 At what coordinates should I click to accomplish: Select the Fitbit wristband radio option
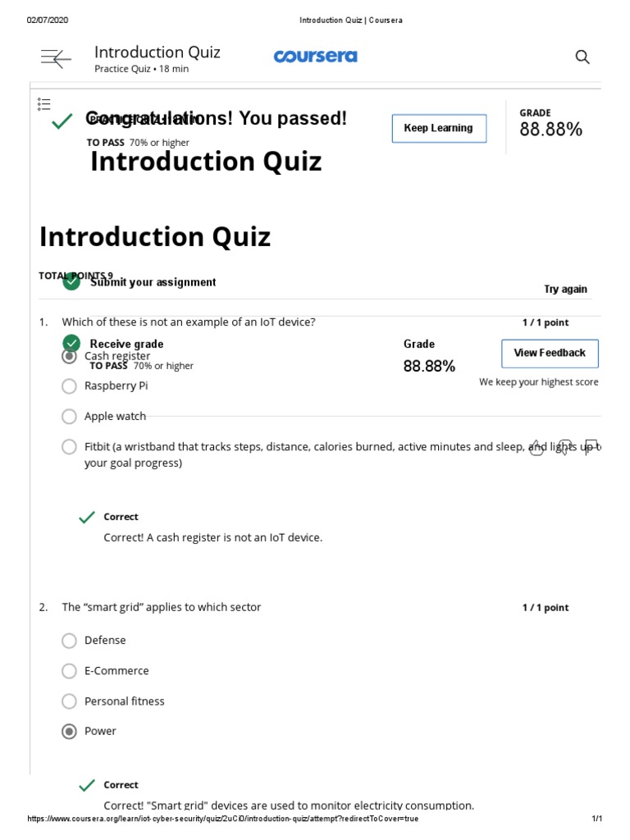[70, 447]
